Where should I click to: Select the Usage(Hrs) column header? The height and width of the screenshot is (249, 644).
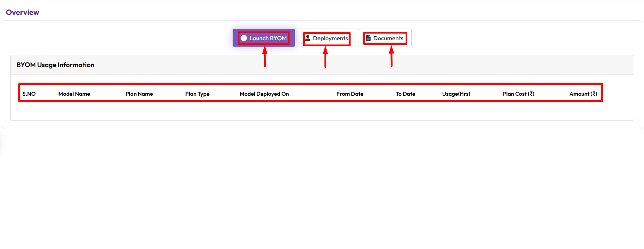pyautogui.click(x=456, y=94)
